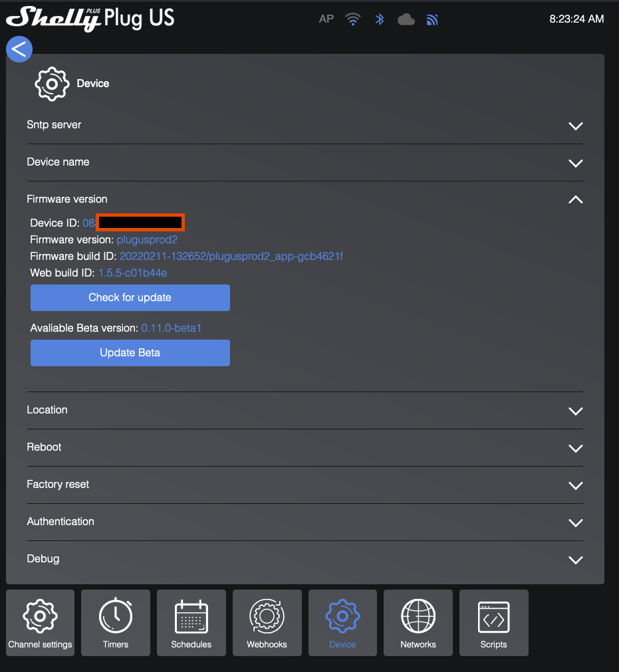619x672 pixels.
Task: Click the Wi-Fi status icon
Action: (x=353, y=19)
